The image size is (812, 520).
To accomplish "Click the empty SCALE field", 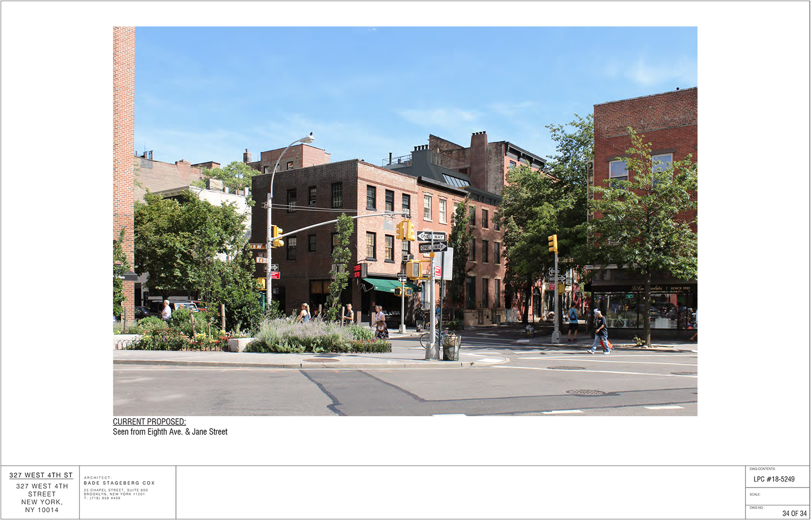I will tap(777, 498).
